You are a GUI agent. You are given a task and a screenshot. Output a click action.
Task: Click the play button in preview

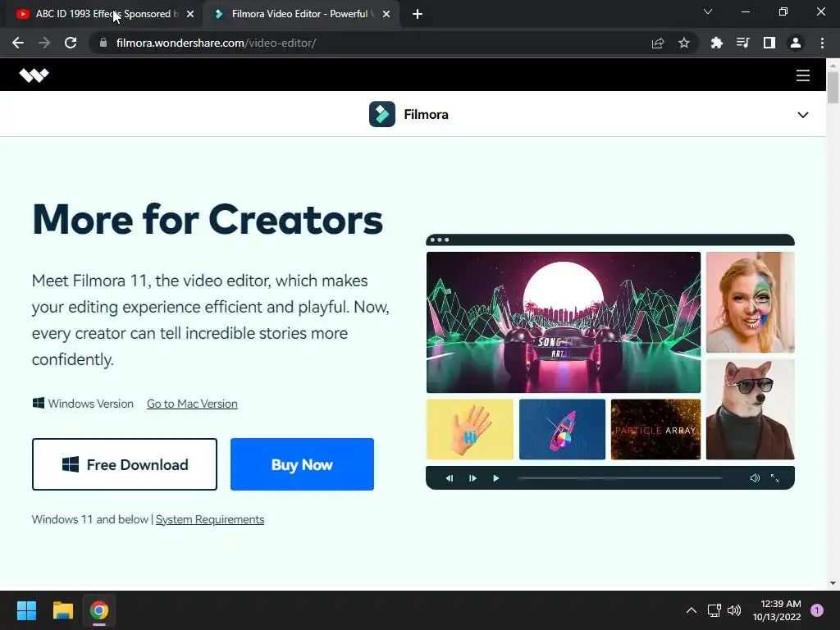point(496,478)
